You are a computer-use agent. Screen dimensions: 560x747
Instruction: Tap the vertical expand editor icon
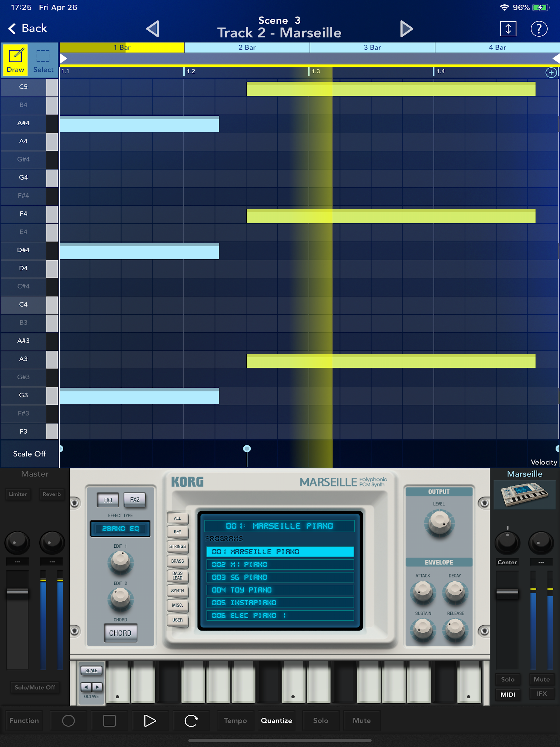tap(508, 29)
